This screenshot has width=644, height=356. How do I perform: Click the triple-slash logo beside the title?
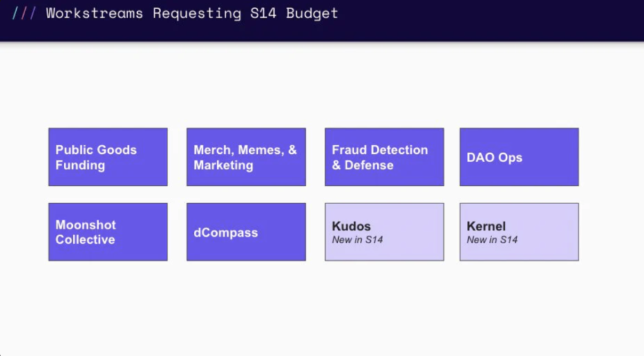coord(24,13)
